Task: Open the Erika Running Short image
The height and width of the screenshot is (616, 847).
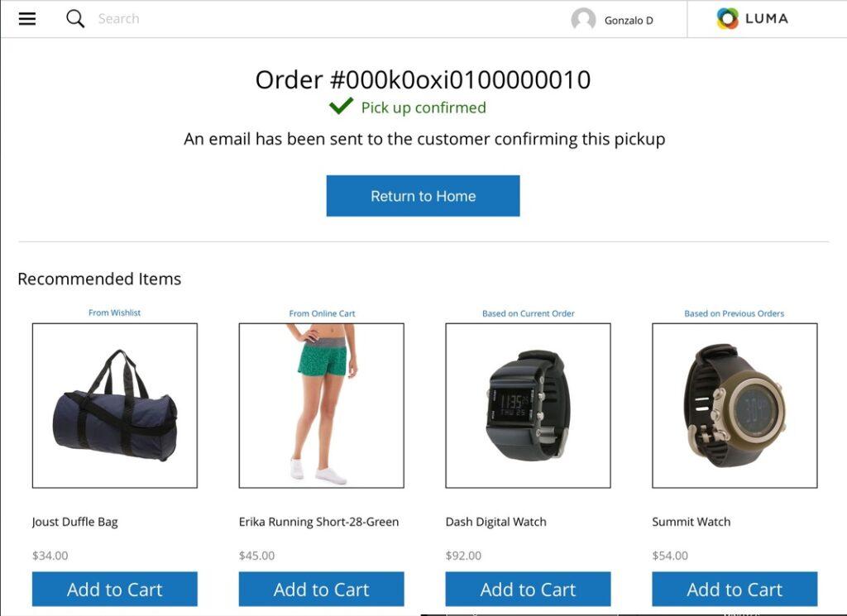Action: [x=322, y=405]
